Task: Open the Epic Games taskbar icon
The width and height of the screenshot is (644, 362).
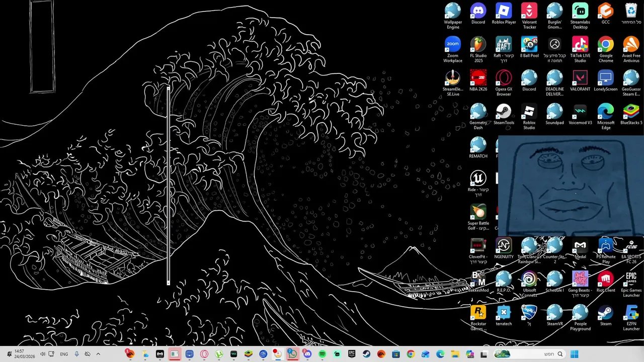Action: 352,354
